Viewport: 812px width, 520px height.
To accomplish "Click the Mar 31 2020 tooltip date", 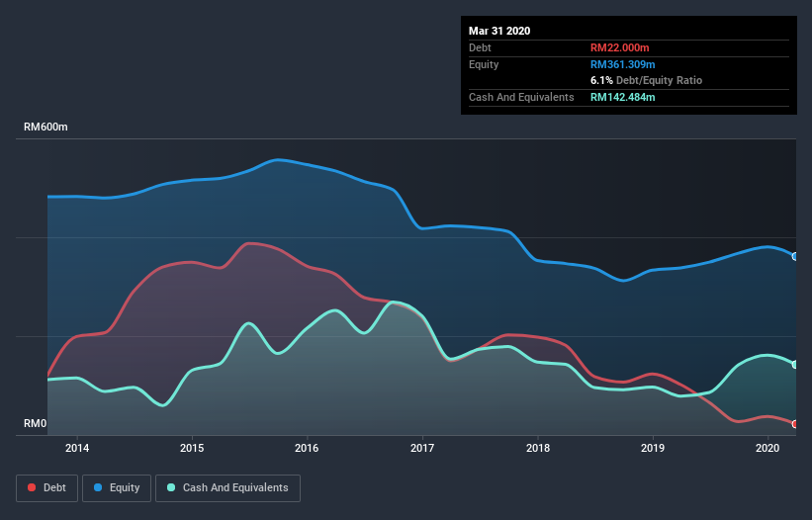I will click(x=499, y=31).
